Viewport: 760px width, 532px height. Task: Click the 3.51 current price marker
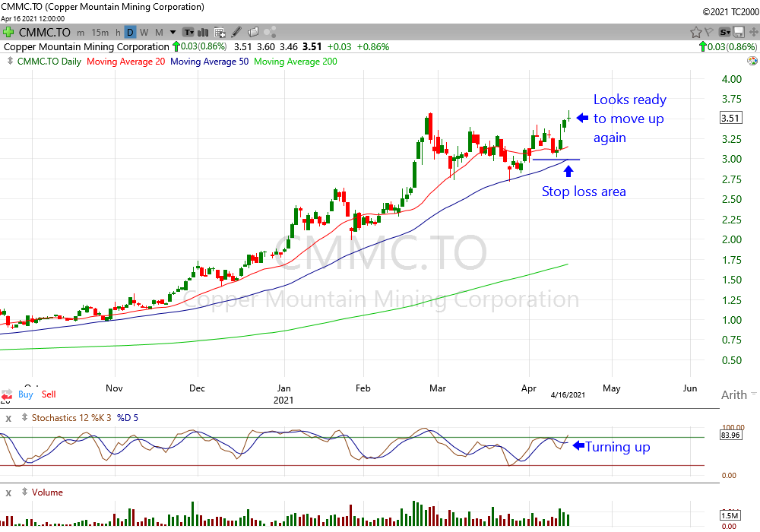coord(730,119)
